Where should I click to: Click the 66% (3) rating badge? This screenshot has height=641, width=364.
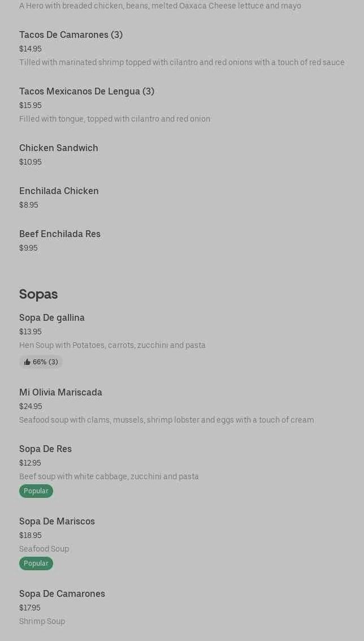(x=41, y=362)
